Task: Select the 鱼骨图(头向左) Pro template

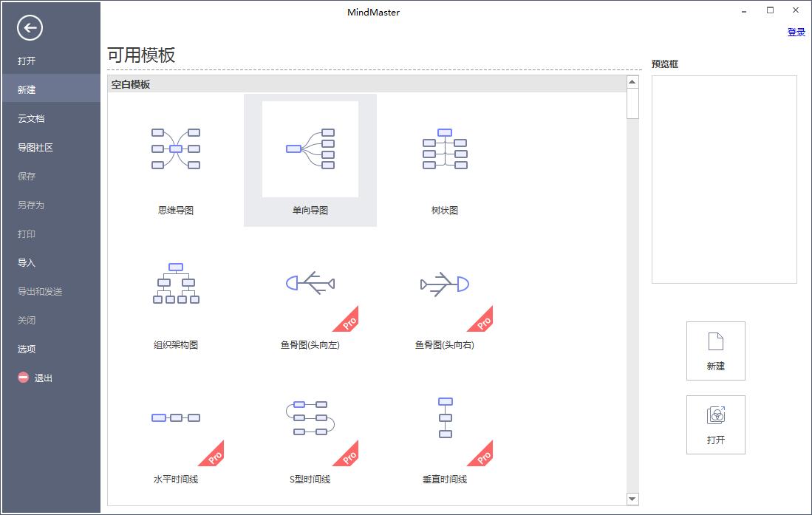Action: coord(310,284)
